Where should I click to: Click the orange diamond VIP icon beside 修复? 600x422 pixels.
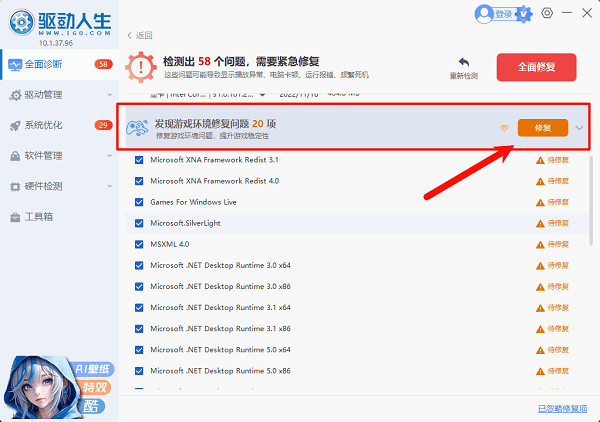point(504,128)
